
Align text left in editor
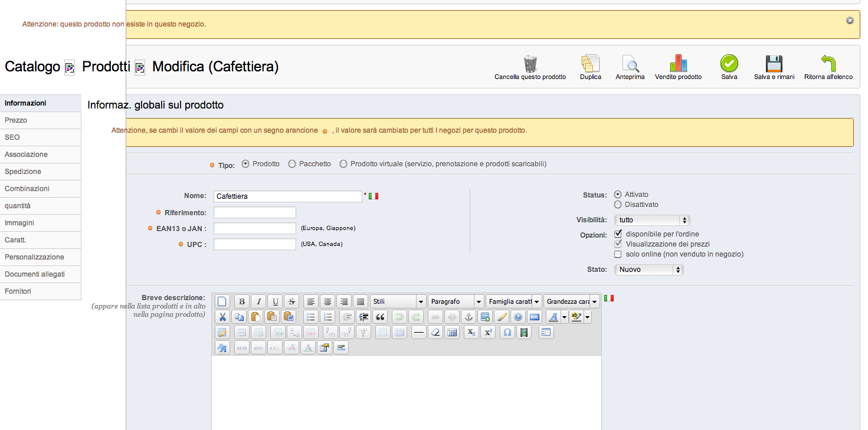coord(311,301)
